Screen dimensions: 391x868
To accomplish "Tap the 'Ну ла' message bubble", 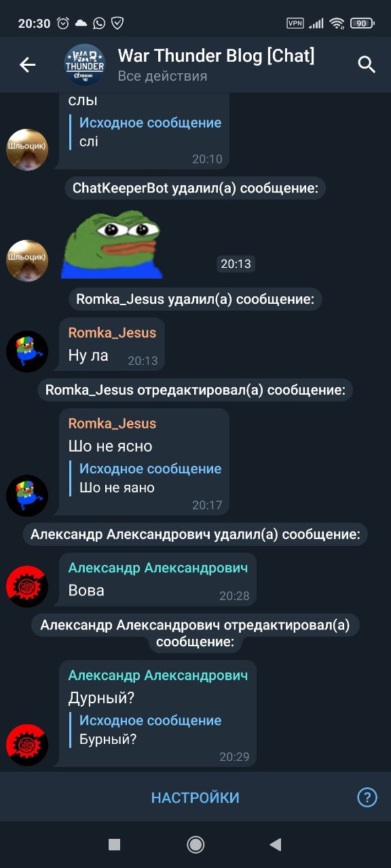I will click(x=112, y=344).
